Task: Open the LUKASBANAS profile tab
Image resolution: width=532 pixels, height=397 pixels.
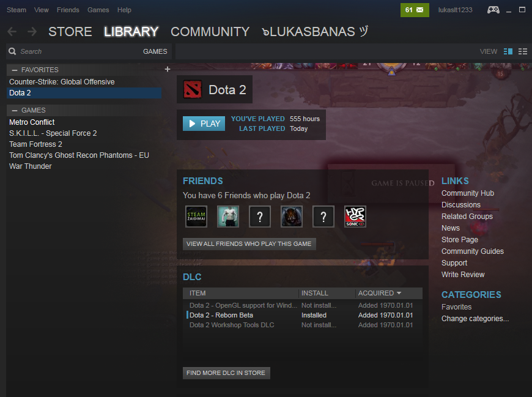Action: pos(315,32)
